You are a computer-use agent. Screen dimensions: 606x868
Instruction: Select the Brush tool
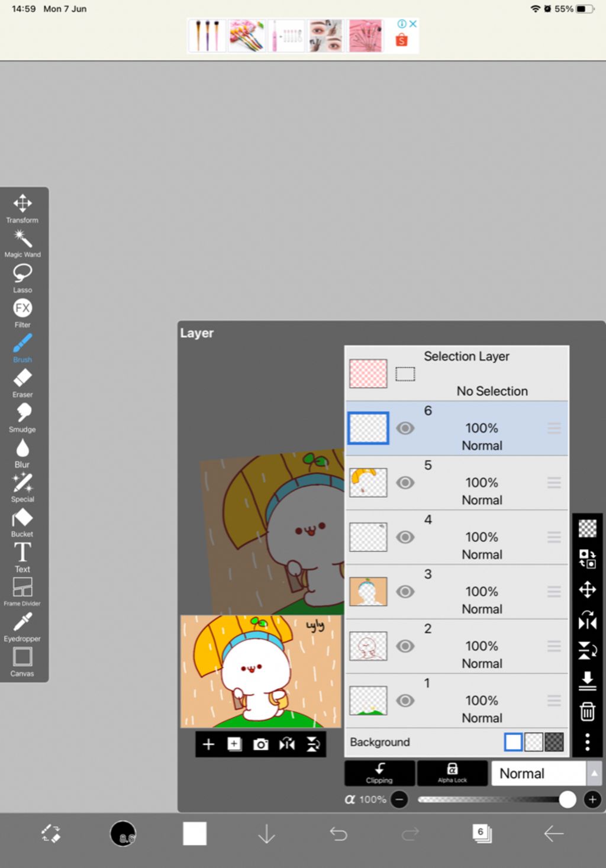pos(22,348)
